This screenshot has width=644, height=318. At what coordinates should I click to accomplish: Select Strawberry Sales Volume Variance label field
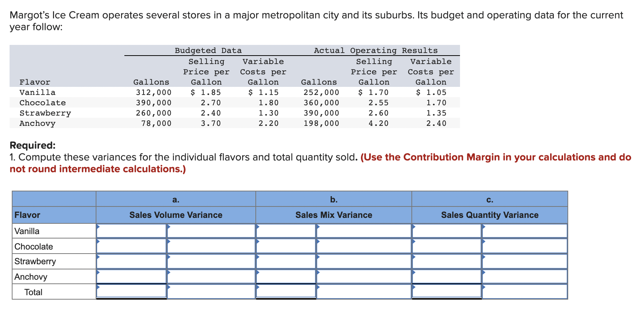click(211, 261)
